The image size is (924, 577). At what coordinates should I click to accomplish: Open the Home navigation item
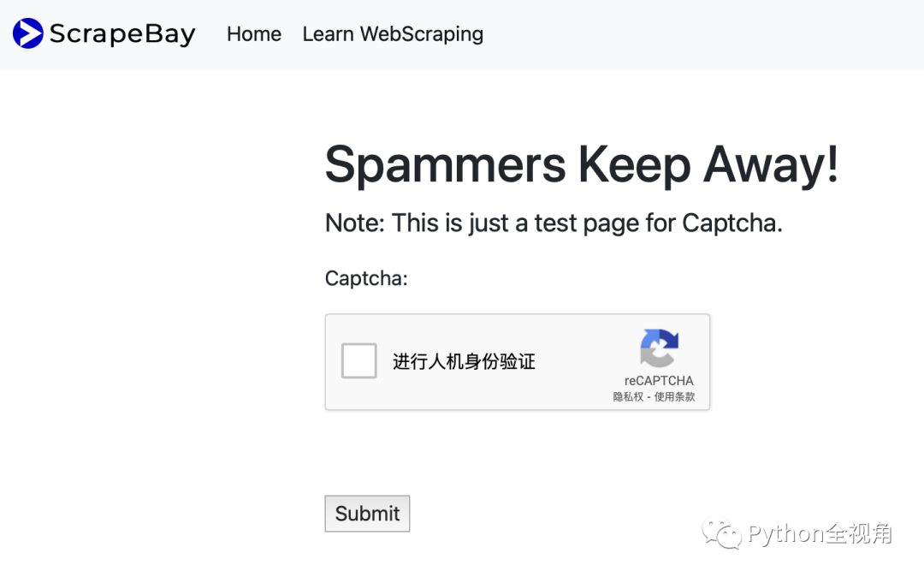254,34
